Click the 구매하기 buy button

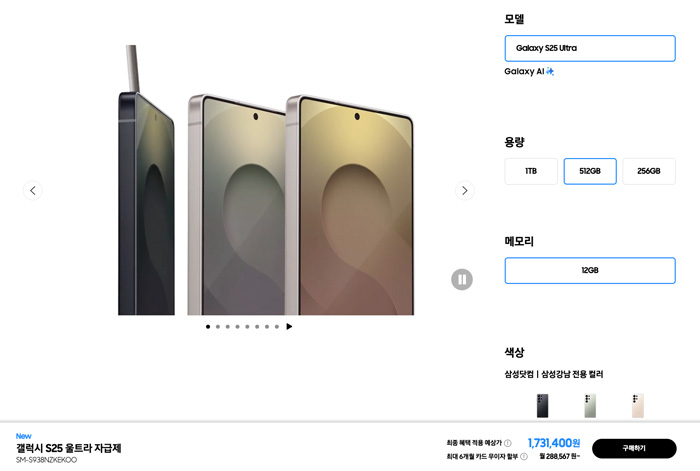[x=634, y=448]
